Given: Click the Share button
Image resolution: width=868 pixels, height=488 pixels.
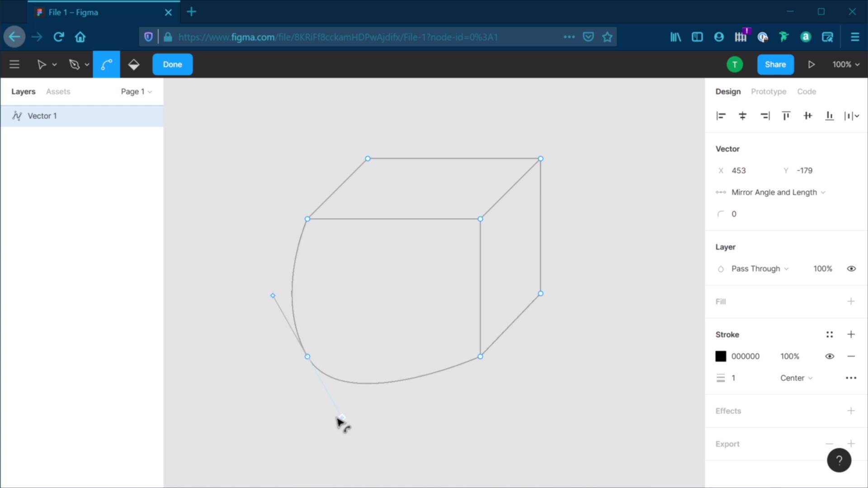Looking at the screenshot, I should coord(775,65).
